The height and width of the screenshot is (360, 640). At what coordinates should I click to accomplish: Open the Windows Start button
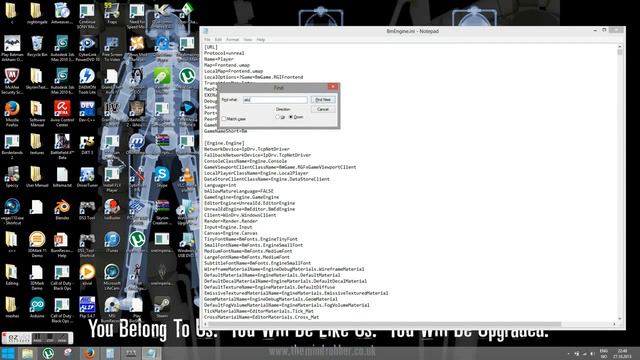[8, 353]
